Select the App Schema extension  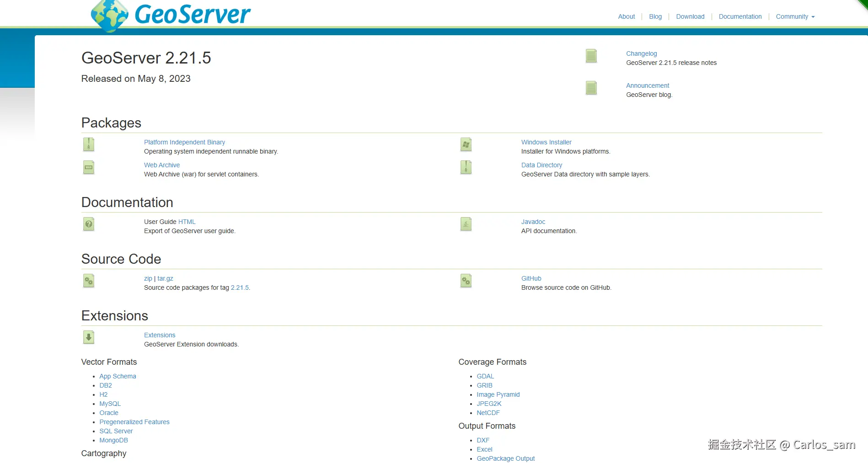(x=118, y=376)
